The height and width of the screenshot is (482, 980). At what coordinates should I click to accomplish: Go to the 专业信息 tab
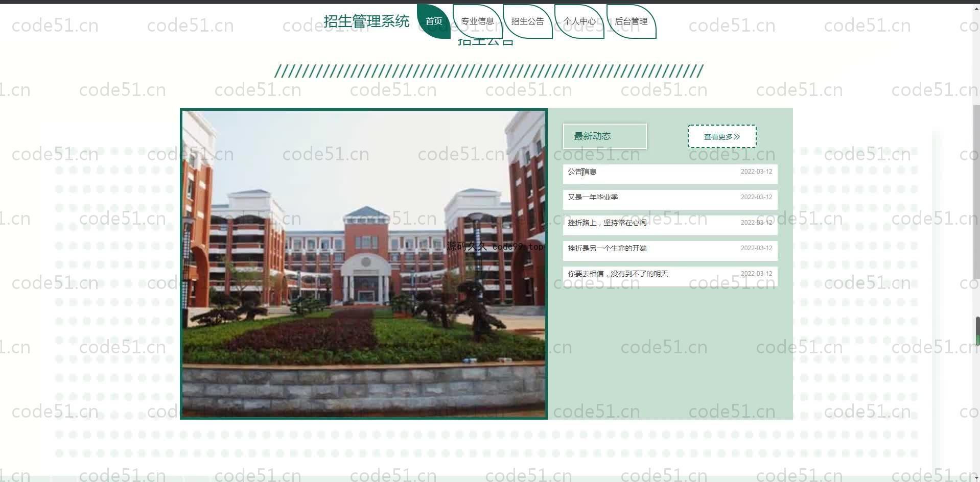[x=477, y=21]
